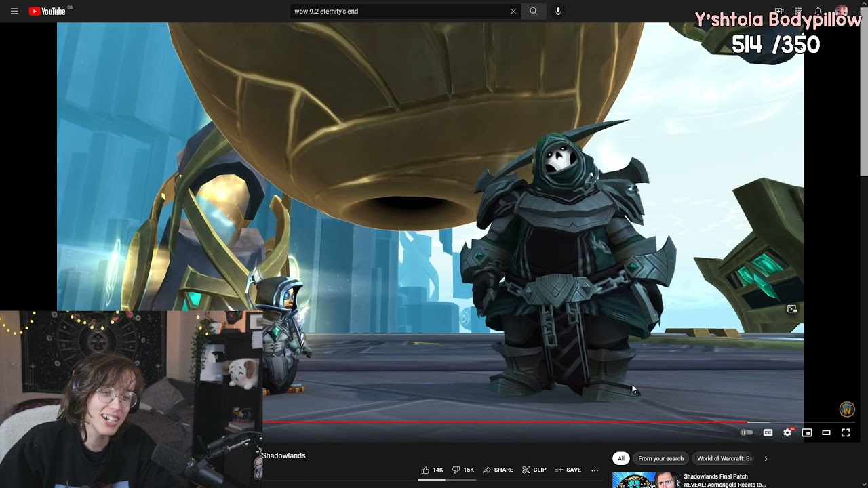Enter full screen mode

click(846, 432)
